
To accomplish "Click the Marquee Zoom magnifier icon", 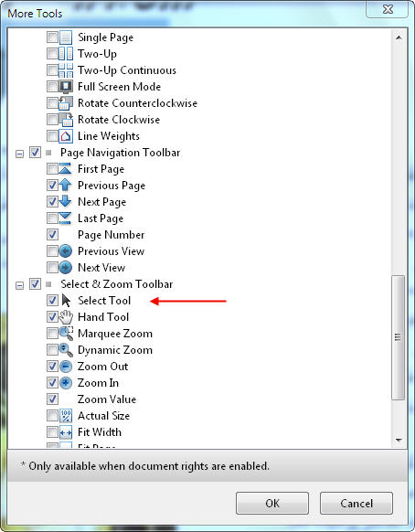I will 66,334.
